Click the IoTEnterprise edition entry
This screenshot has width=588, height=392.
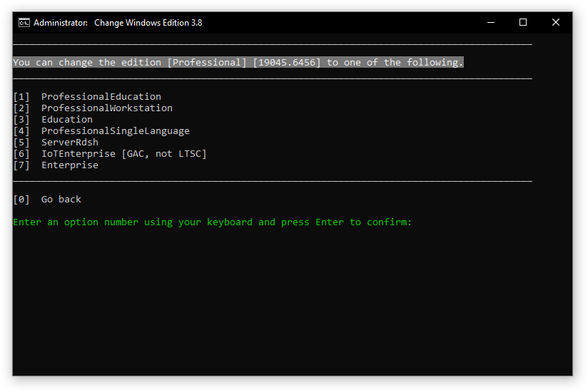click(x=78, y=154)
